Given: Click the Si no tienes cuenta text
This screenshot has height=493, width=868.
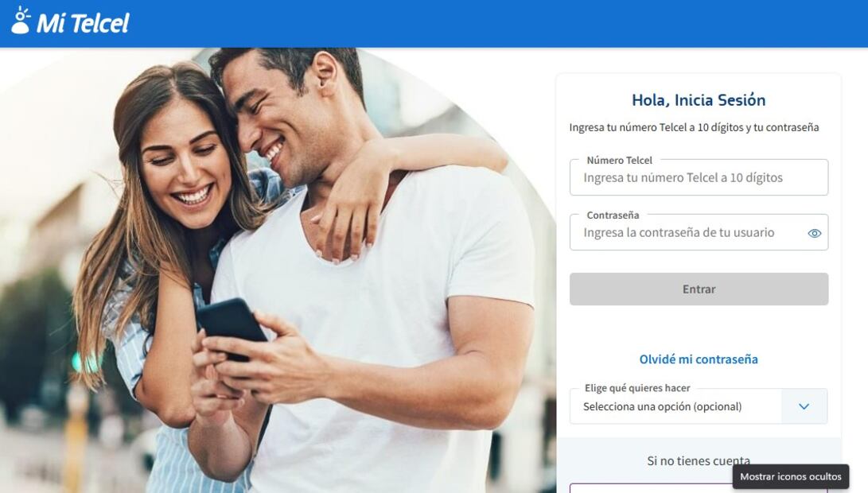Looking at the screenshot, I should (x=699, y=460).
